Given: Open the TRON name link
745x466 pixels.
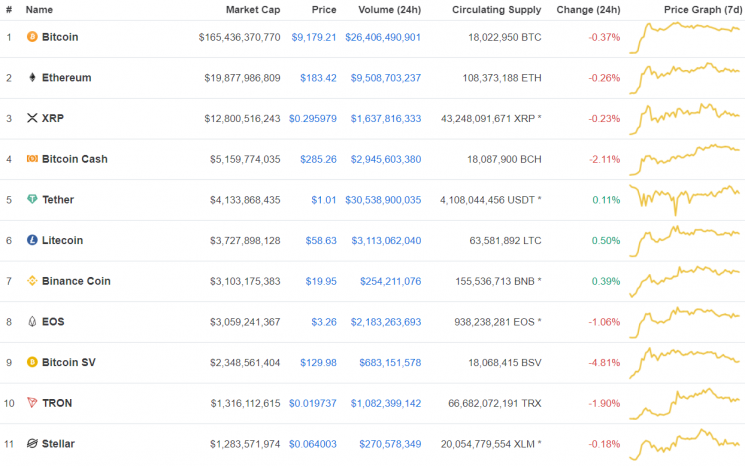Looking at the screenshot, I should coord(57,403).
